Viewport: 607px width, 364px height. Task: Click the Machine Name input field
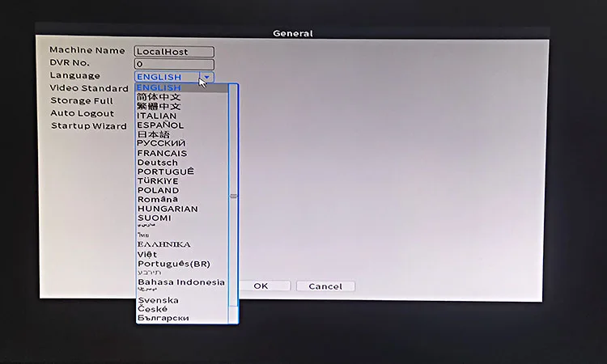click(174, 52)
